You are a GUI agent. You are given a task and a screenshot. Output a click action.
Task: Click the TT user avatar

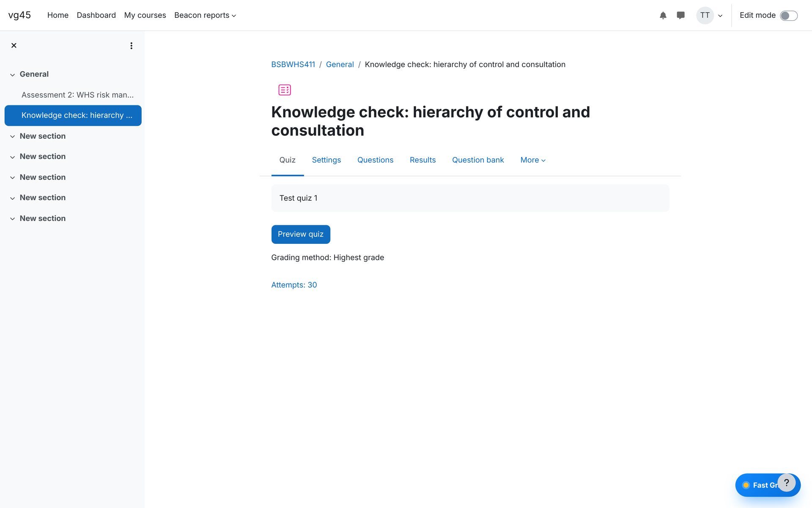(705, 16)
